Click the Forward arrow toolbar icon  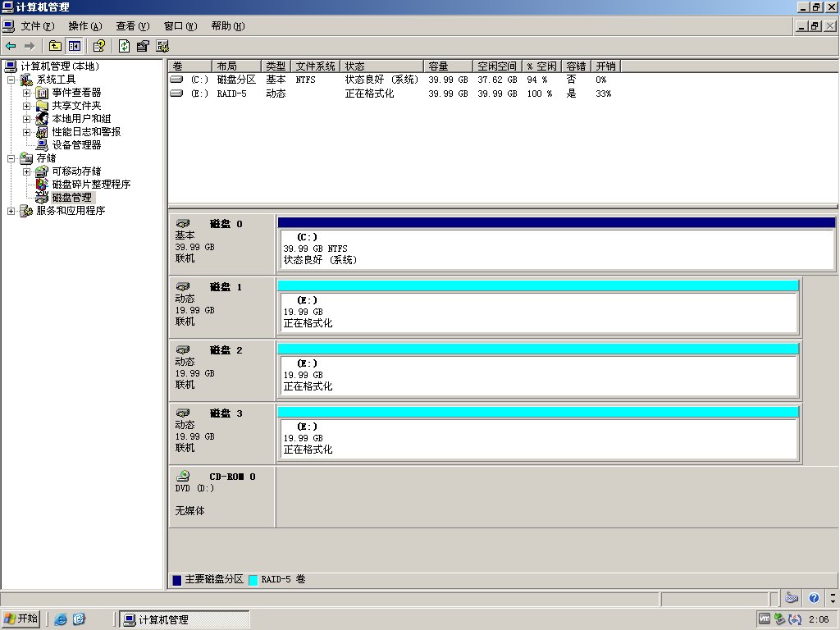click(x=30, y=46)
